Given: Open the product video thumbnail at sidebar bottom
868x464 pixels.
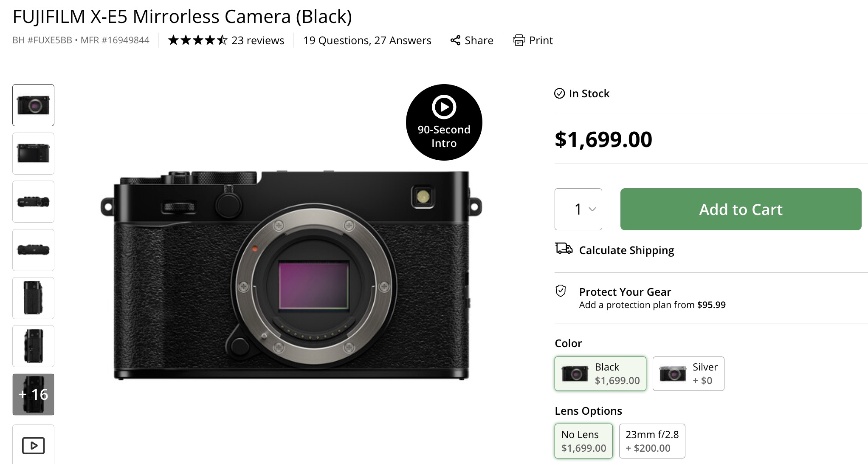Looking at the screenshot, I should (33, 446).
